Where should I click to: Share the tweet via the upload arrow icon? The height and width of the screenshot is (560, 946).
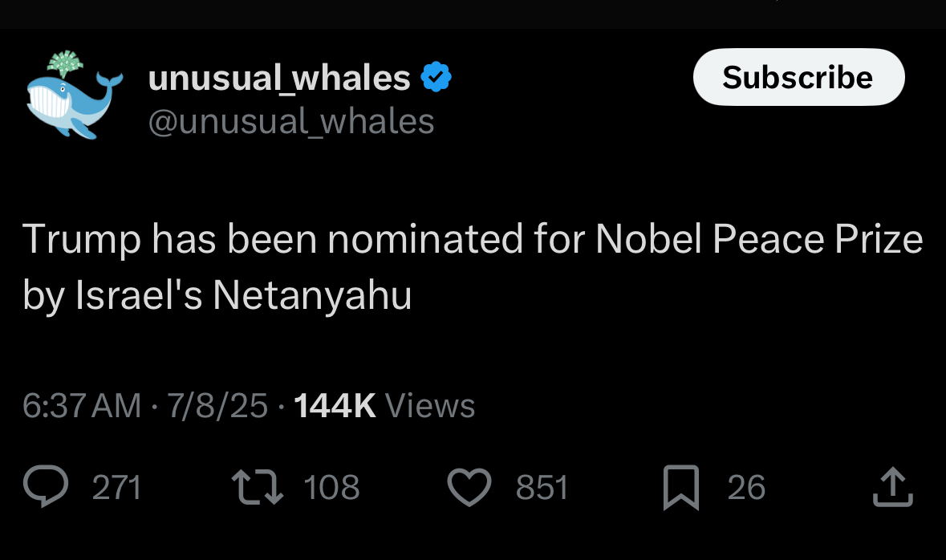[893, 487]
